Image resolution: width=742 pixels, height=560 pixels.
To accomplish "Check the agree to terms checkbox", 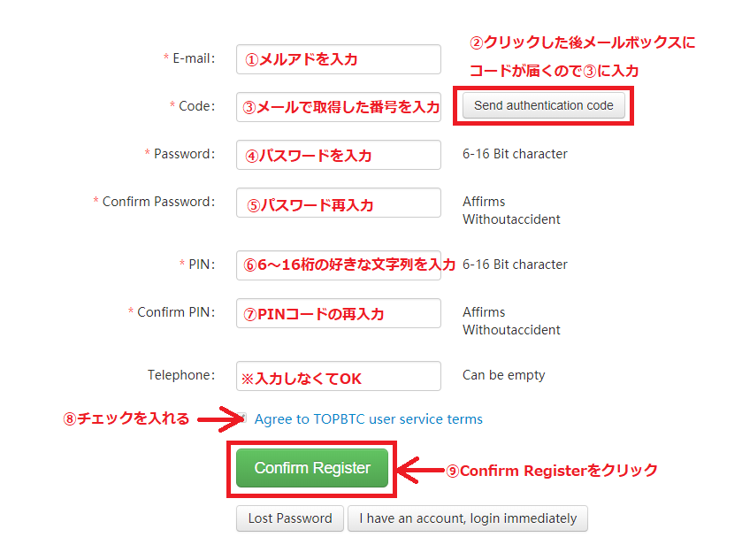I will pos(242,418).
